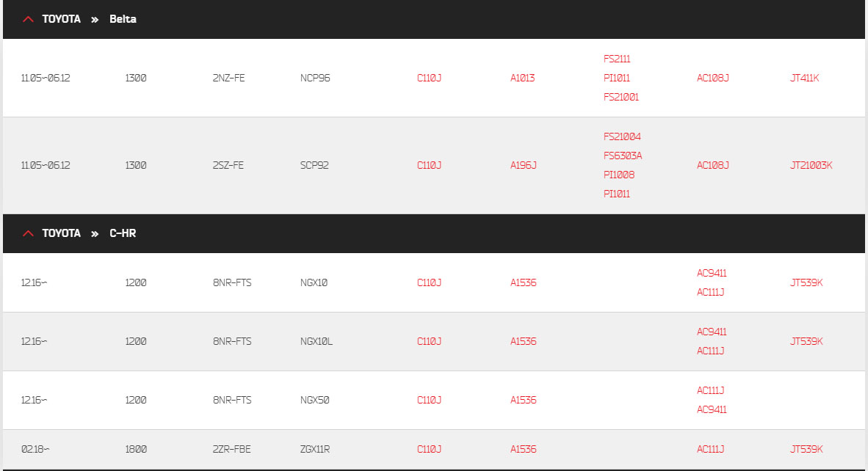Open C110J link in ZGX11R row
Screen dimensions: 868x471
(429, 450)
